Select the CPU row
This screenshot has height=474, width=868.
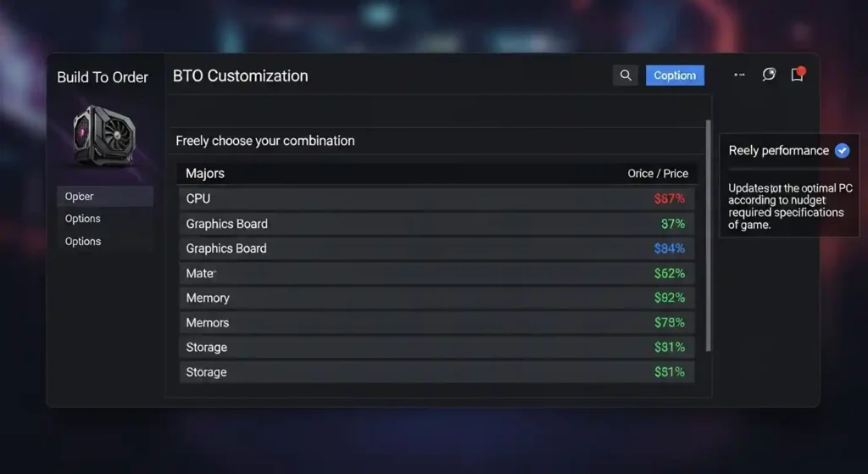[437, 198]
